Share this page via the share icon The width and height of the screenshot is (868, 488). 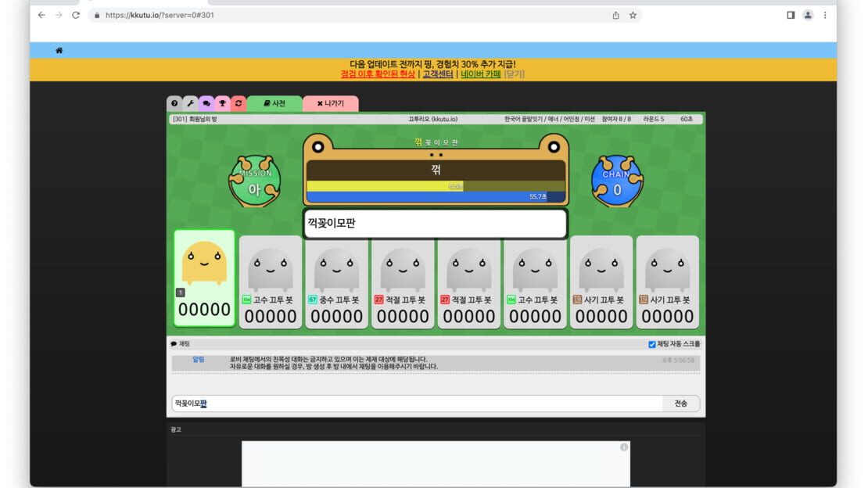[x=615, y=16]
